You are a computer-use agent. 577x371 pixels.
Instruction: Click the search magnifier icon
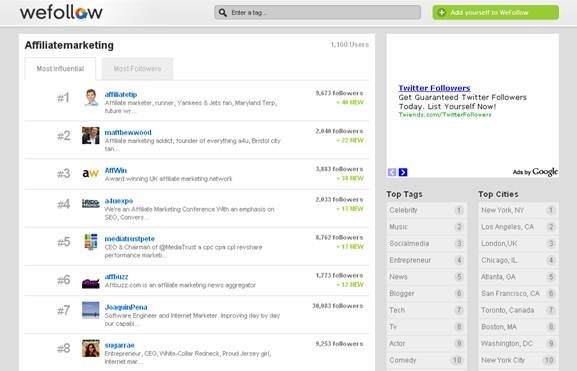(x=223, y=13)
